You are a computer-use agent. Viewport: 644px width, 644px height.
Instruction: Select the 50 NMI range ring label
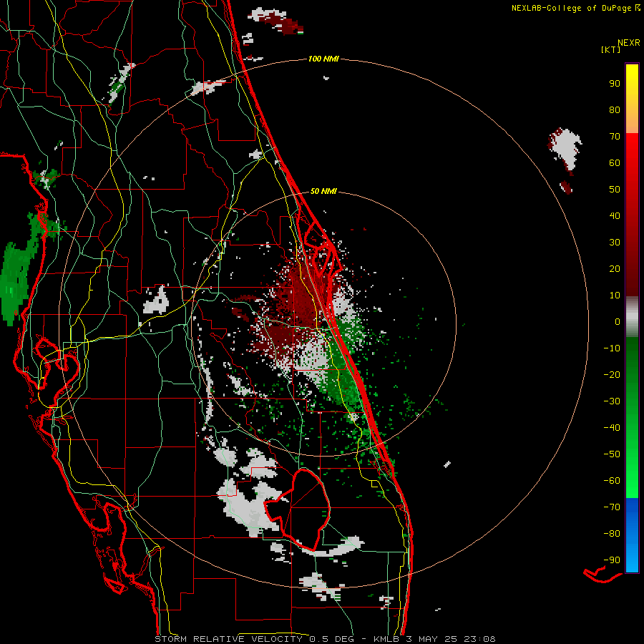323,191
